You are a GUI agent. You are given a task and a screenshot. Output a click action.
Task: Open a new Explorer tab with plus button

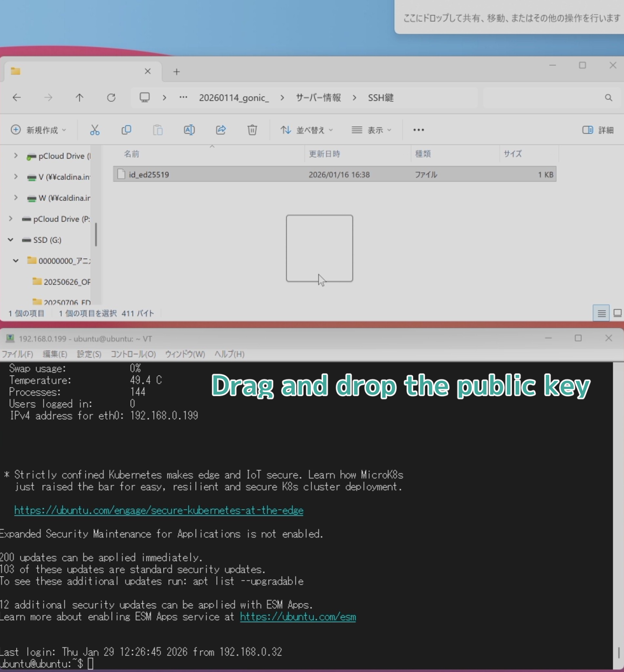click(x=176, y=72)
